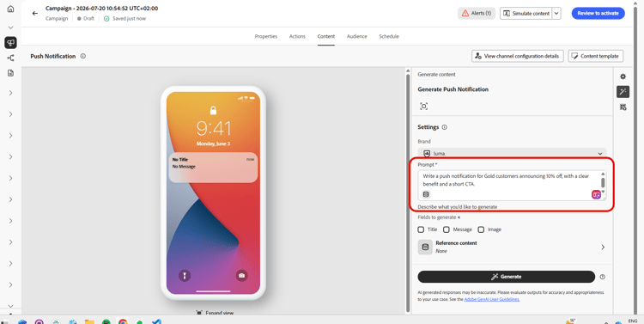
Task: Open Google Chrome from the taskbar
Action: tap(123, 321)
